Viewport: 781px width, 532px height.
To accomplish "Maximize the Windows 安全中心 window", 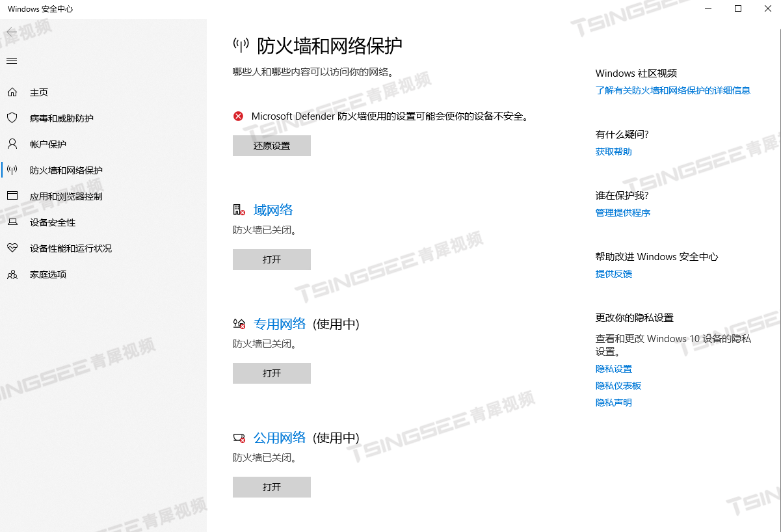I will tap(737, 8).
